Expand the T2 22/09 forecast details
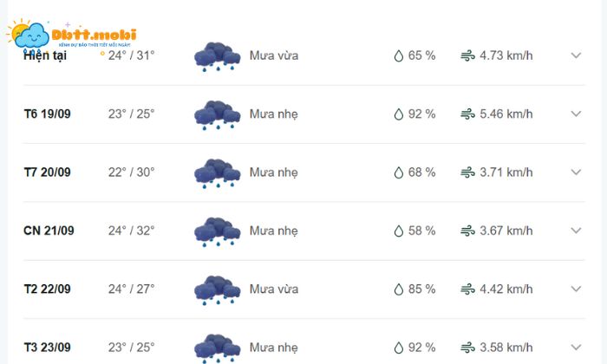 576,289
